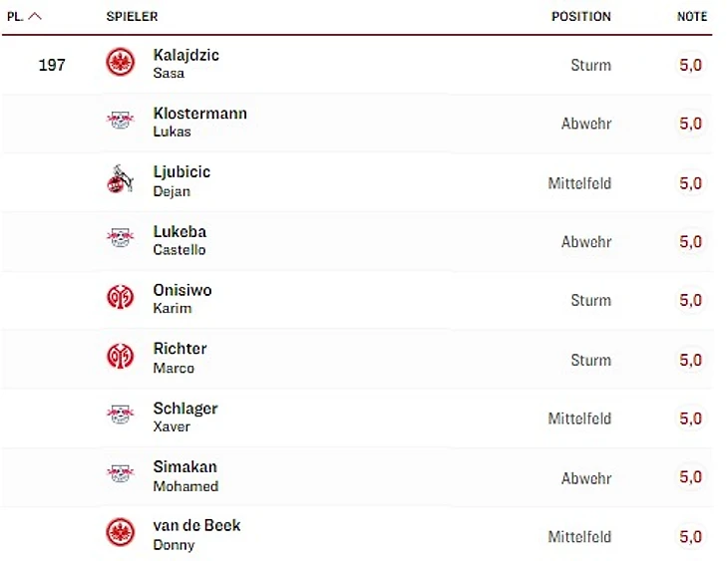Click Mainz 05 logo next to Richter
This screenshot has height=561, width=728.
(x=121, y=357)
